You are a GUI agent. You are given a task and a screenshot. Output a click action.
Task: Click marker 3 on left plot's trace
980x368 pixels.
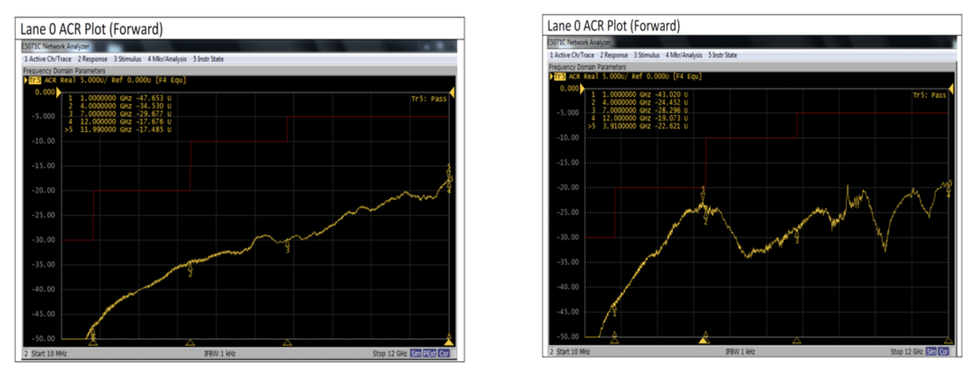287,245
